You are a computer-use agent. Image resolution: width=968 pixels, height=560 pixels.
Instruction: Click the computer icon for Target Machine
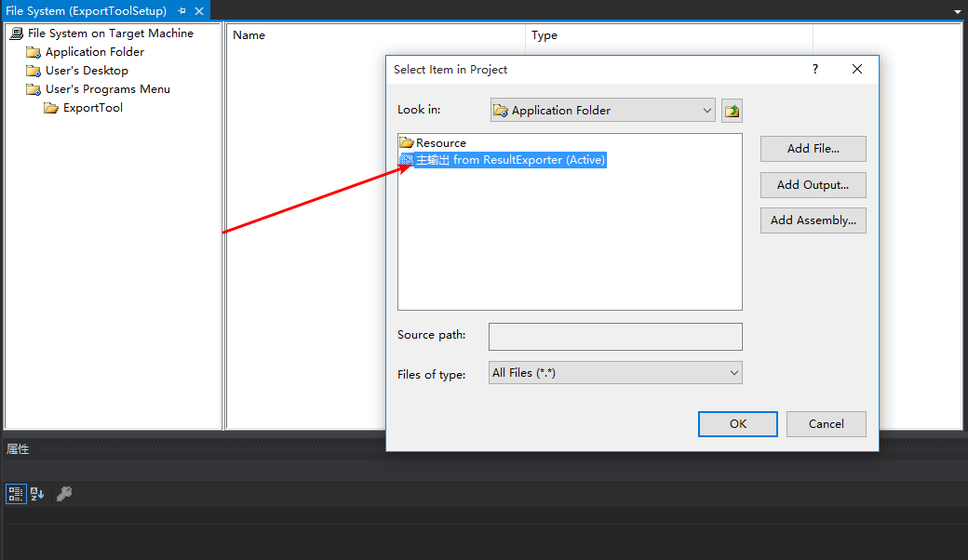(x=16, y=33)
